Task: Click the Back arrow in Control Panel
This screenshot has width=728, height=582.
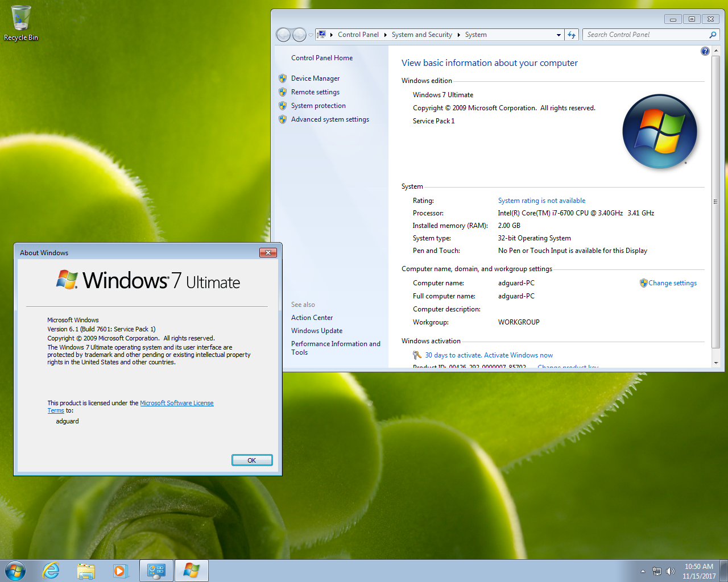Action: pyautogui.click(x=283, y=35)
